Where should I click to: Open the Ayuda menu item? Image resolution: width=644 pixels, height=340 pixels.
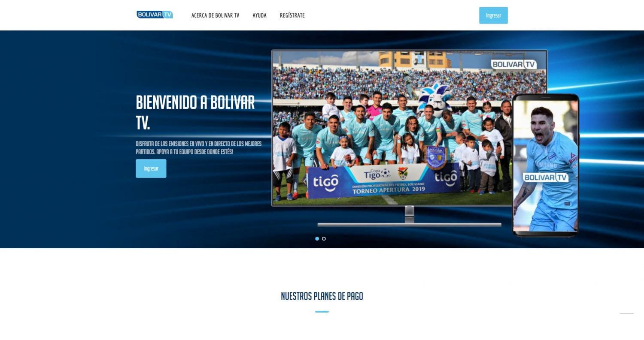[259, 15]
